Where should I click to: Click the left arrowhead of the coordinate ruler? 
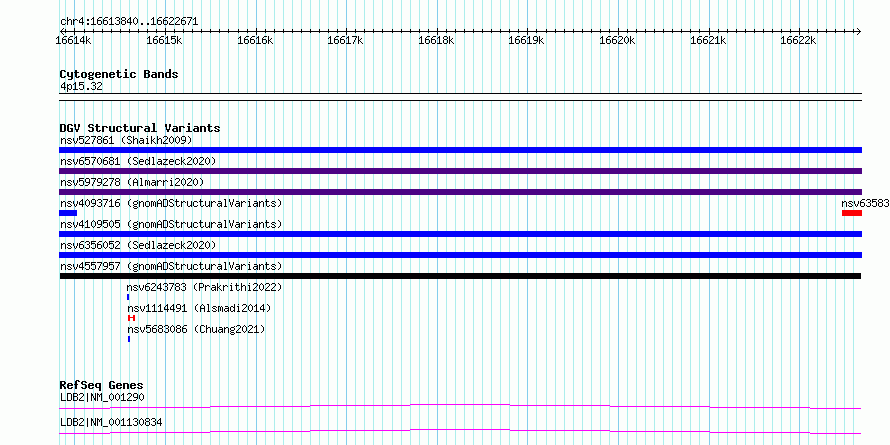click(62, 31)
